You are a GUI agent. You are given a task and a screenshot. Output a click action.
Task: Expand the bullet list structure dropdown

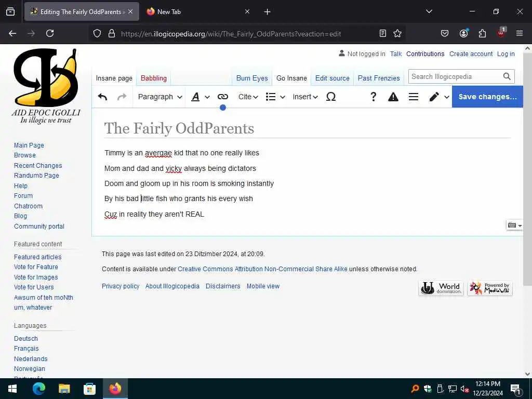tap(275, 97)
